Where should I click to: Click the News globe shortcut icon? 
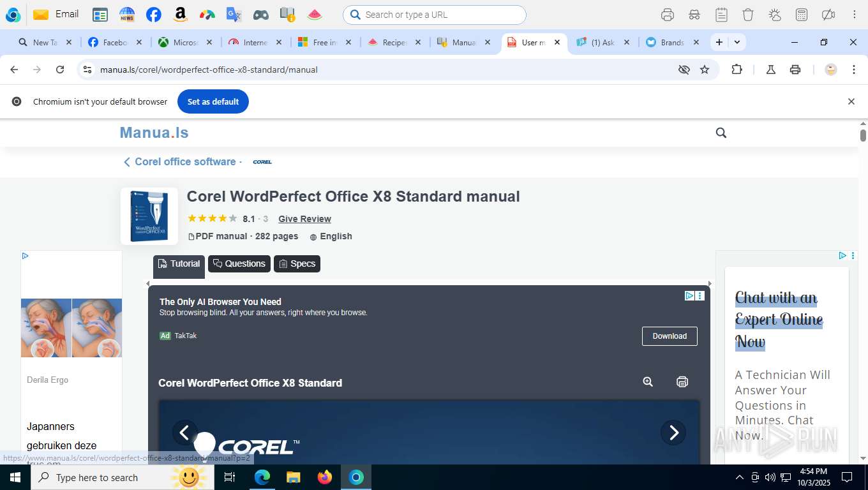[127, 15]
